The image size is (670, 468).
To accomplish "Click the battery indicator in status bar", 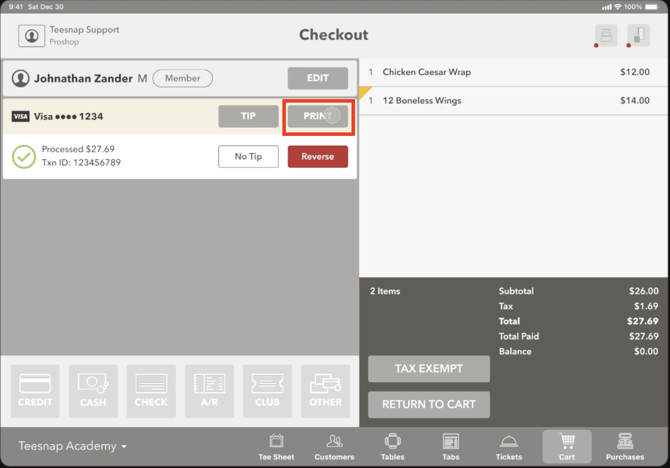I will pos(652,7).
